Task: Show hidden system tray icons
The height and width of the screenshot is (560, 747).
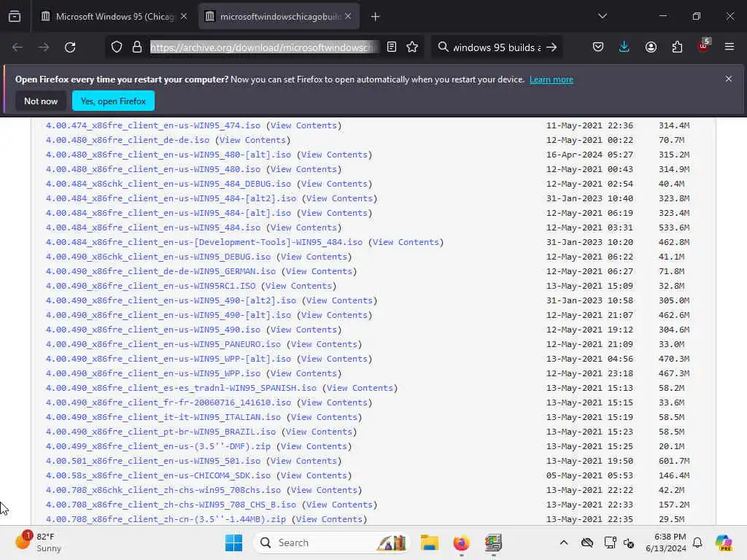Action: tap(564, 542)
